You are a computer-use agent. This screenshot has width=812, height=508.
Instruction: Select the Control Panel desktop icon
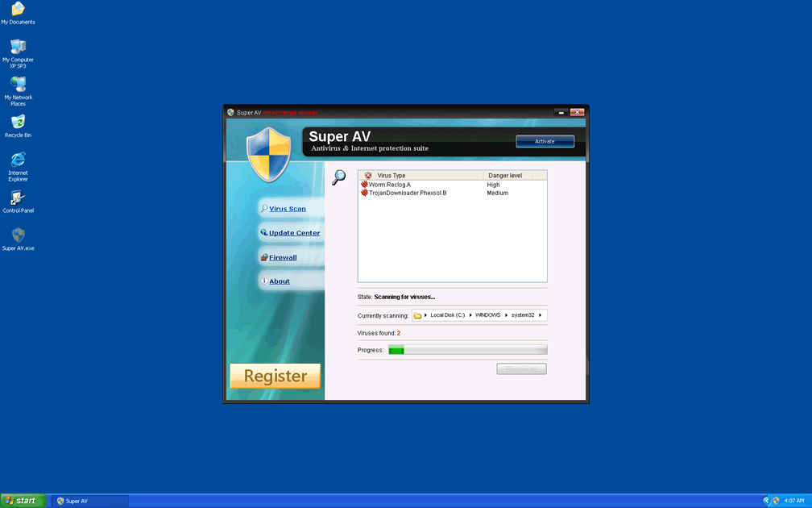pyautogui.click(x=18, y=198)
